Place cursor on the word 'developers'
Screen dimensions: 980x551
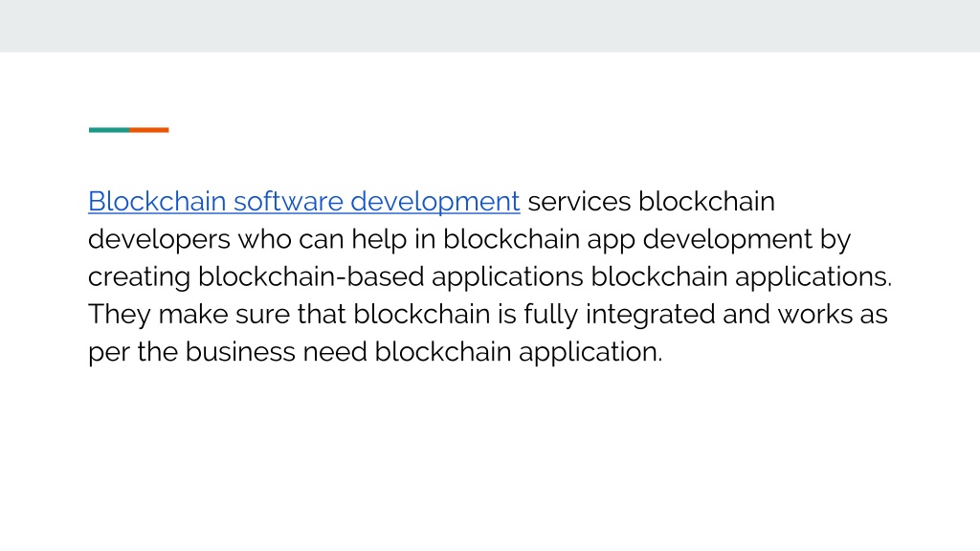159,239
